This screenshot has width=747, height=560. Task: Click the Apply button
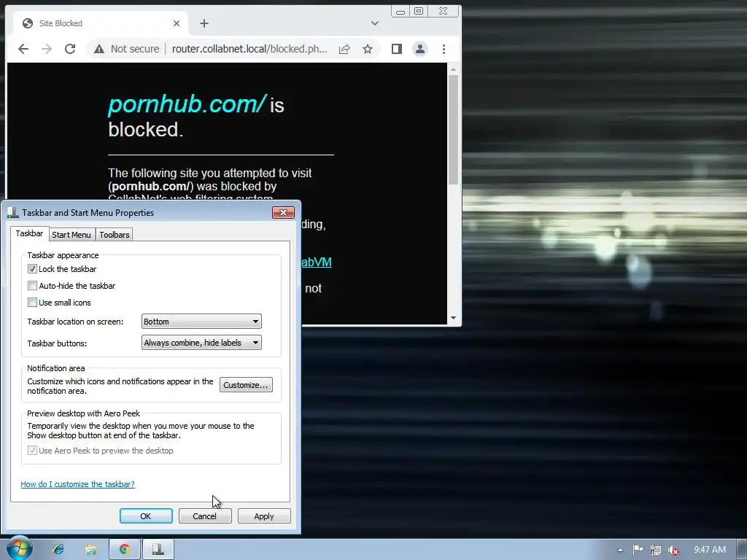pos(264,516)
